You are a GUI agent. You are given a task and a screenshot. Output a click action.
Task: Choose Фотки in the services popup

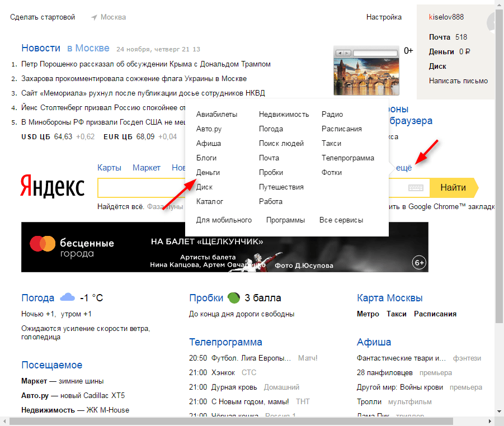pos(332,173)
